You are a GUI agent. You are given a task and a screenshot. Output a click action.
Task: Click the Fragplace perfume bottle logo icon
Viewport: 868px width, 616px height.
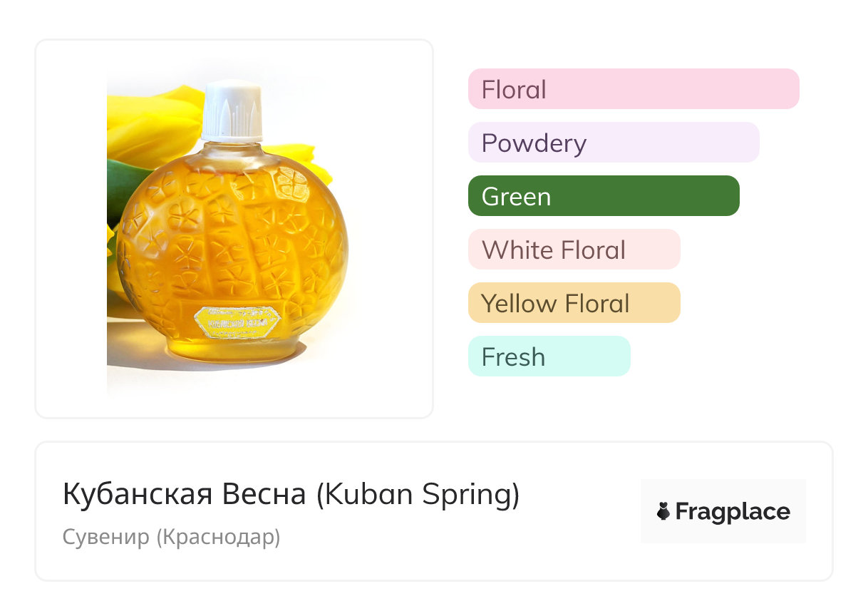tap(663, 511)
